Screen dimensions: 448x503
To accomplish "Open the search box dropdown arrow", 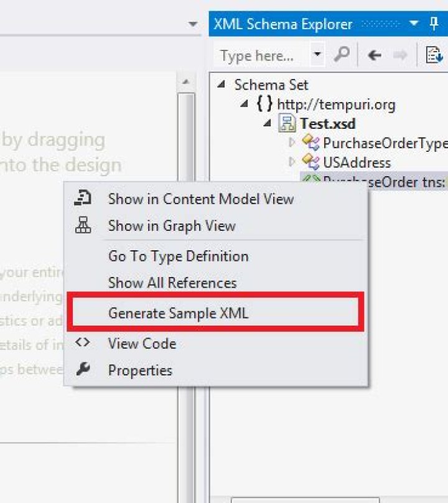I will pos(318,55).
